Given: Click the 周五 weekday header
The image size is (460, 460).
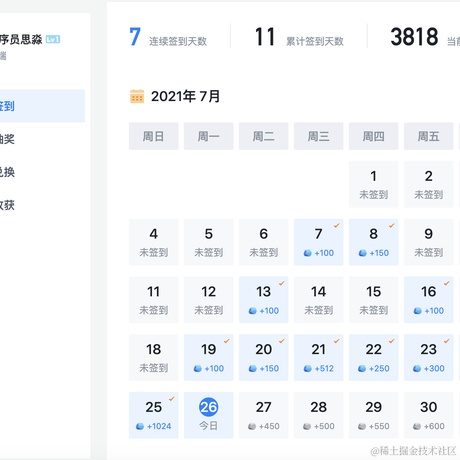Looking at the screenshot, I should click(429, 136).
